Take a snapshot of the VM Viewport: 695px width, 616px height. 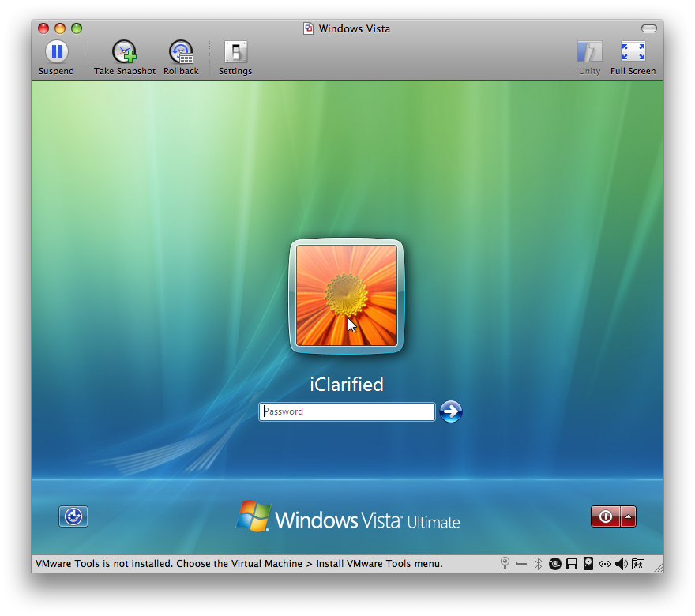(125, 58)
